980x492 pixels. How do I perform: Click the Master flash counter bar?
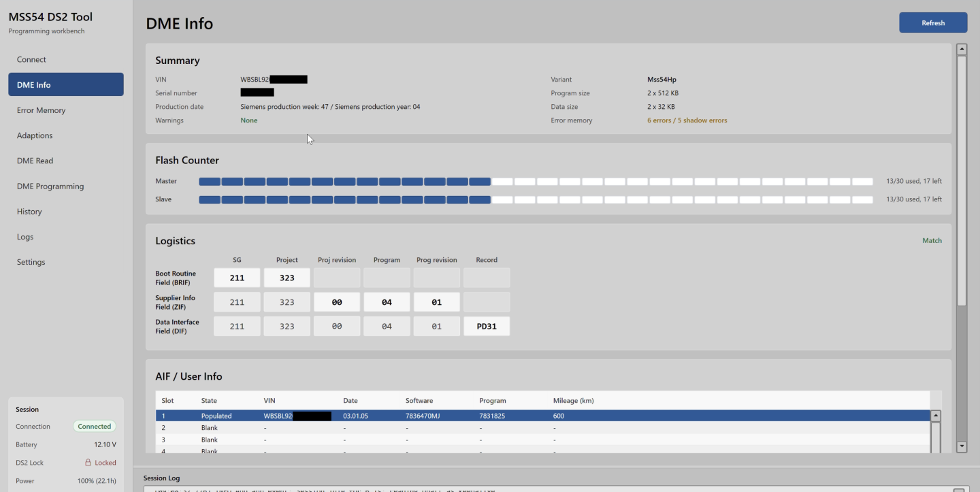coord(536,182)
